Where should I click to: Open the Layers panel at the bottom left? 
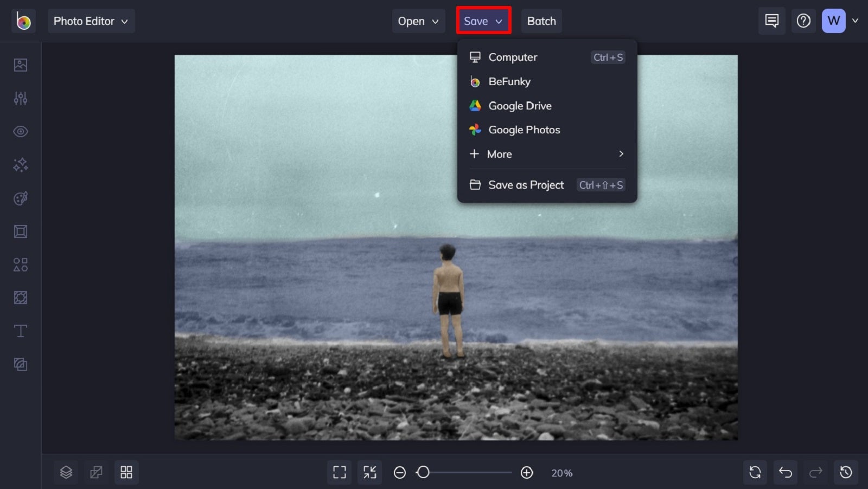66,472
